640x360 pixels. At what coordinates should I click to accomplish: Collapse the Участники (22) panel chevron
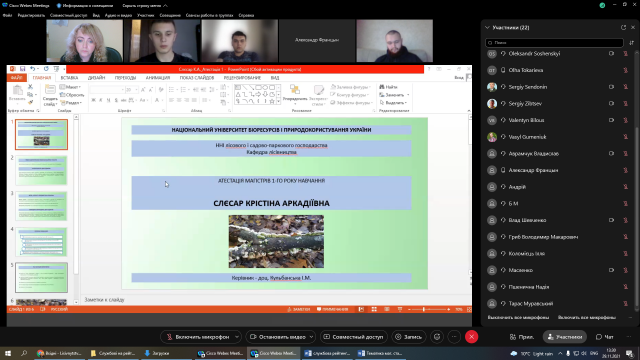coord(487,27)
